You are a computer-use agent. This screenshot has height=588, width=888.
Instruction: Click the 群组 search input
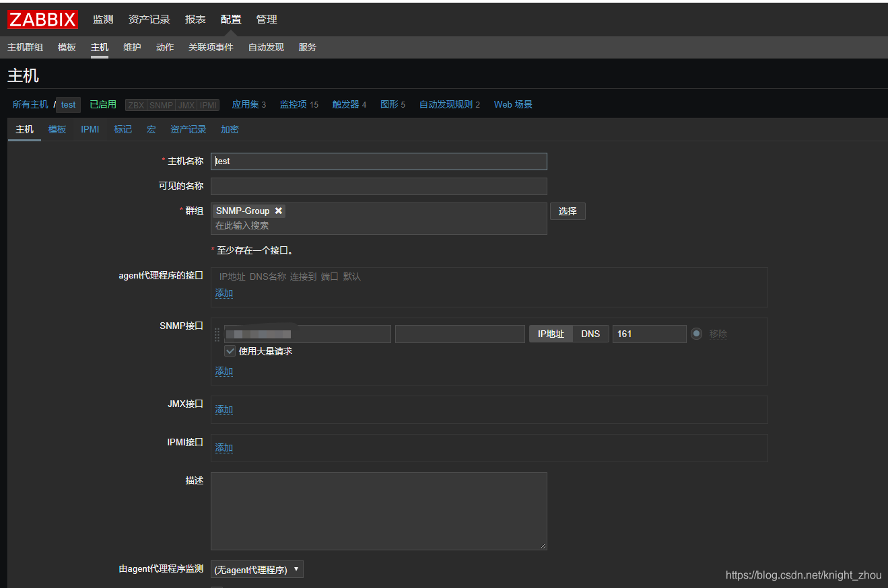coord(379,226)
